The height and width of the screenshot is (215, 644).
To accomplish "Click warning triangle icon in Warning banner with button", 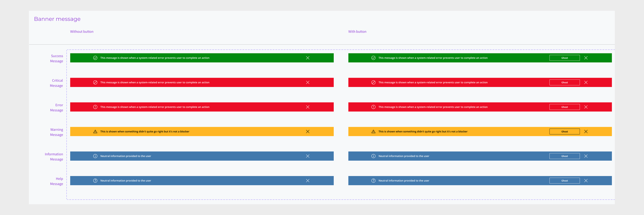I will click(x=373, y=131).
